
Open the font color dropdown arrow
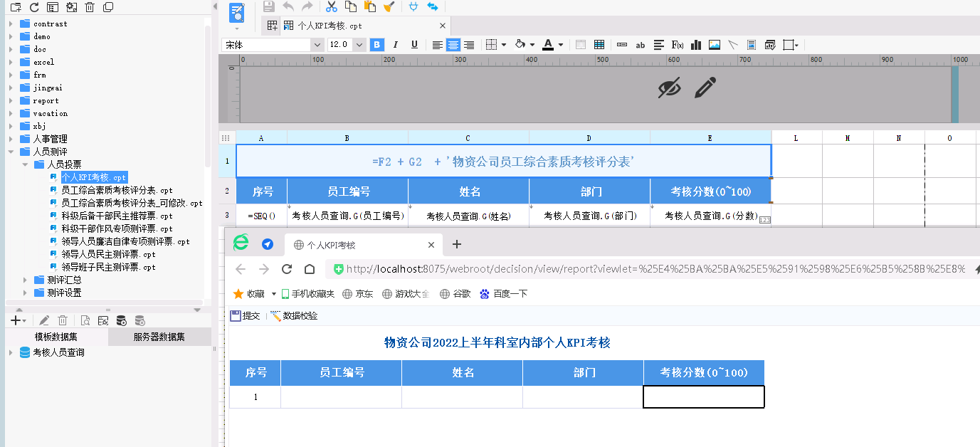561,45
